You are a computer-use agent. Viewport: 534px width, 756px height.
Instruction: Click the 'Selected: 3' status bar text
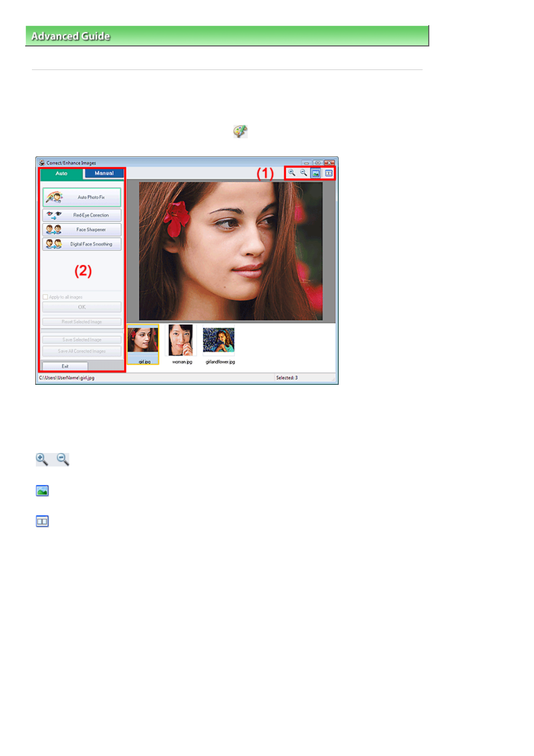287,378
